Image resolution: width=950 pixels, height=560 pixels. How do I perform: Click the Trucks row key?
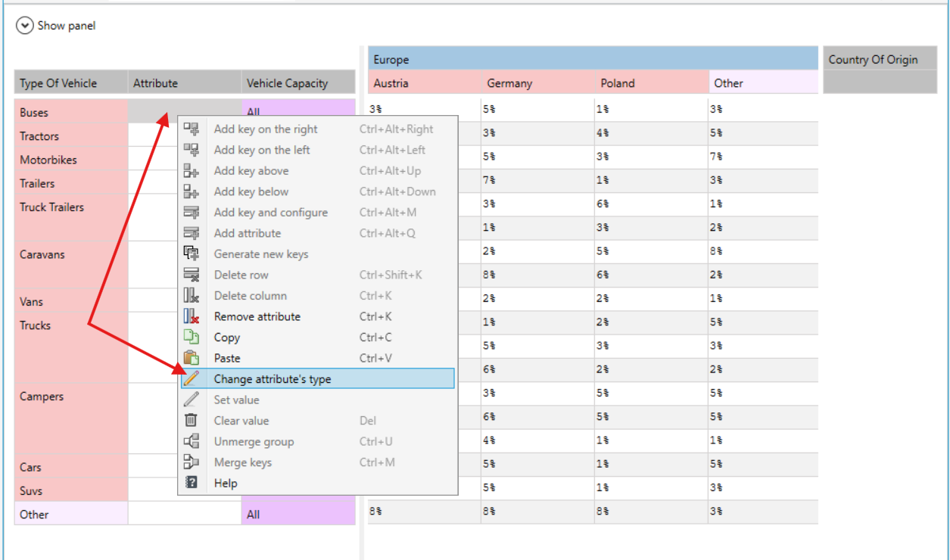(71, 349)
